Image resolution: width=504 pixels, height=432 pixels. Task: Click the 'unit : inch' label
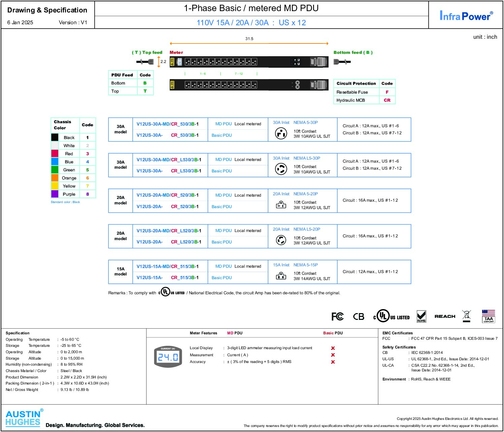click(485, 37)
